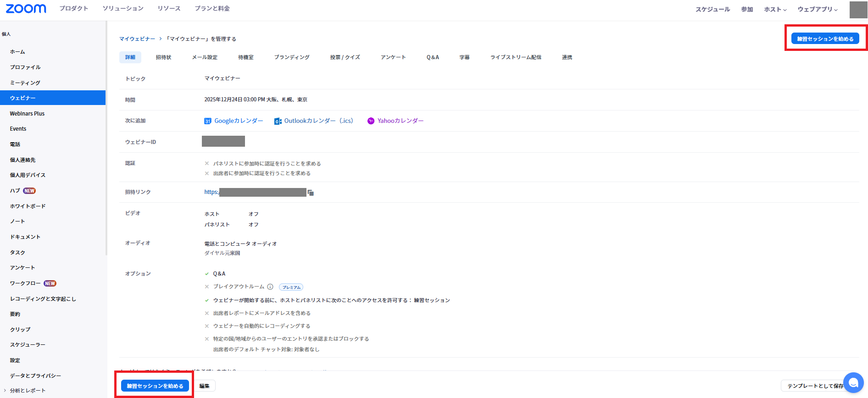Screen dimensions: 868x398
Task: Click the Zoom logo
Action: click(x=26, y=9)
